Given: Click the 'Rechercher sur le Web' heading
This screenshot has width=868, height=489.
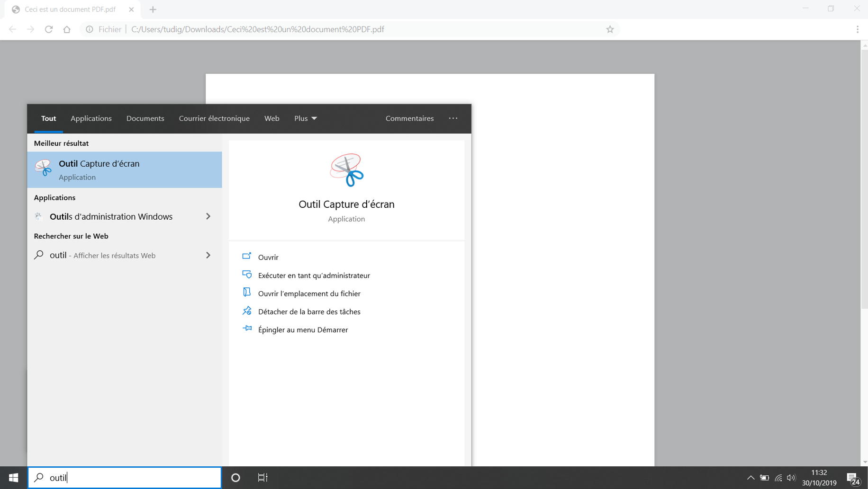Looking at the screenshot, I should click(x=71, y=236).
